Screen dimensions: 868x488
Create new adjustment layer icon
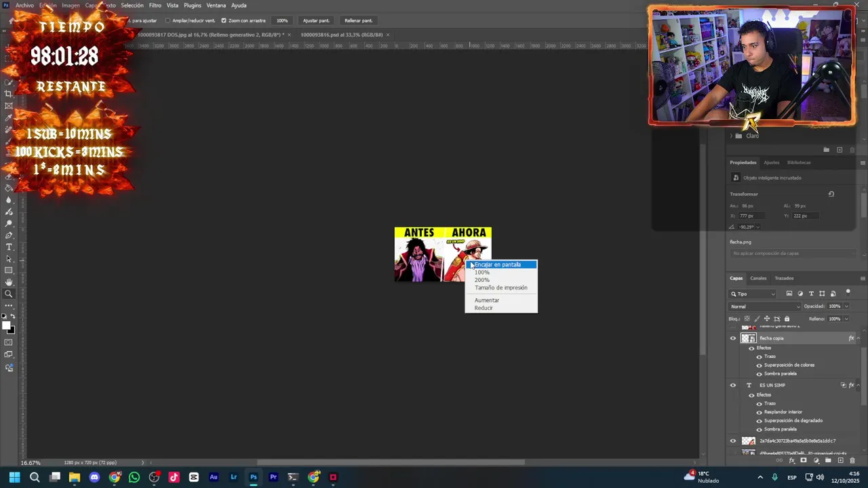pyautogui.click(x=816, y=460)
